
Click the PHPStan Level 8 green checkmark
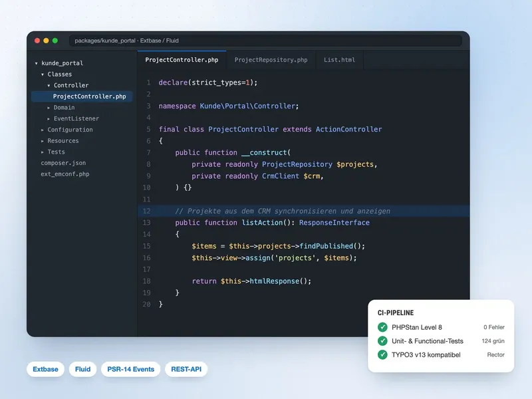coord(382,327)
